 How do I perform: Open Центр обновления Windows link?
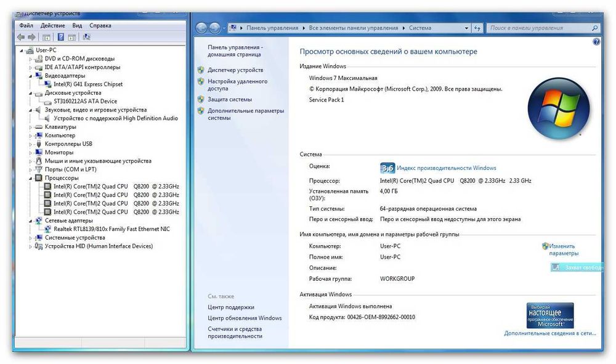point(245,318)
